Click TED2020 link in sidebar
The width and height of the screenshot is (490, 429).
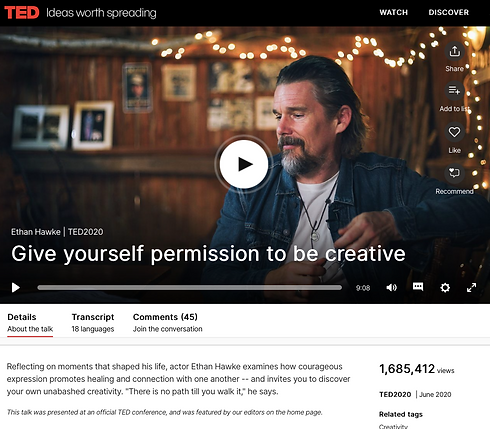point(395,394)
